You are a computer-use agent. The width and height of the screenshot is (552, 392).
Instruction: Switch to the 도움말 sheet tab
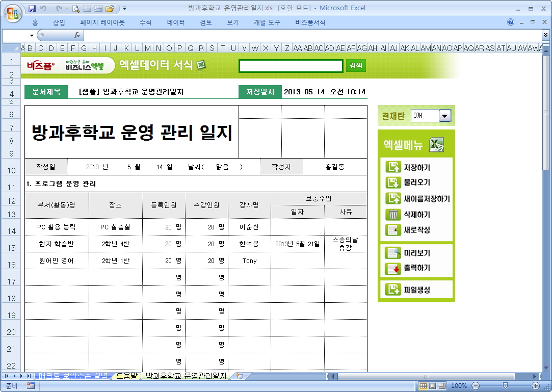point(126,376)
